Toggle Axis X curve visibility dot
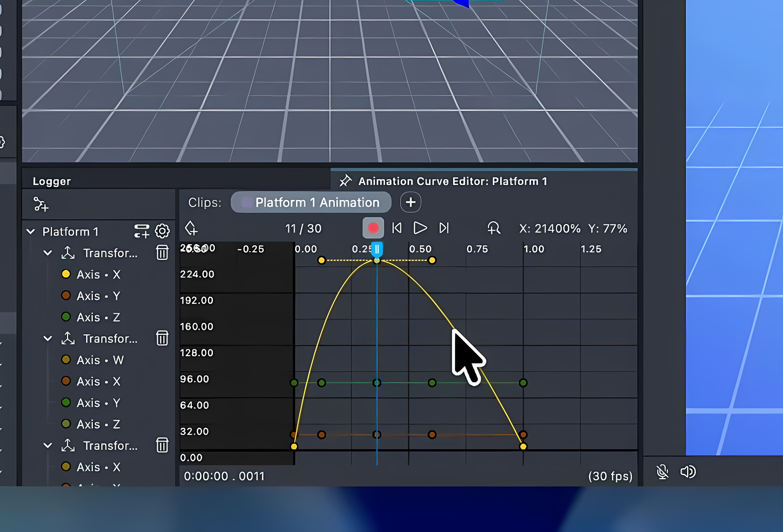 (66, 274)
